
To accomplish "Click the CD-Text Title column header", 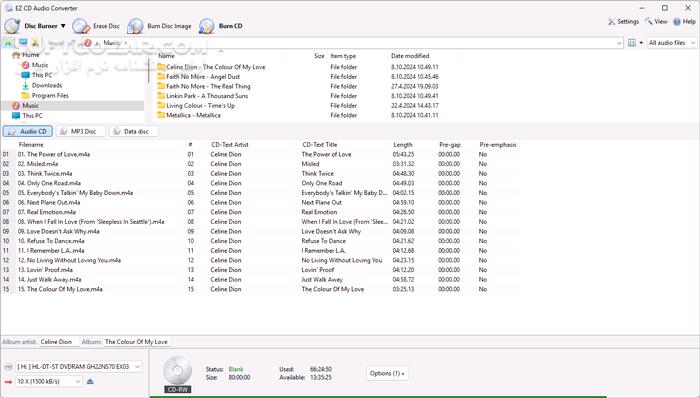I will pyautogui.click(x=320, y=145).
